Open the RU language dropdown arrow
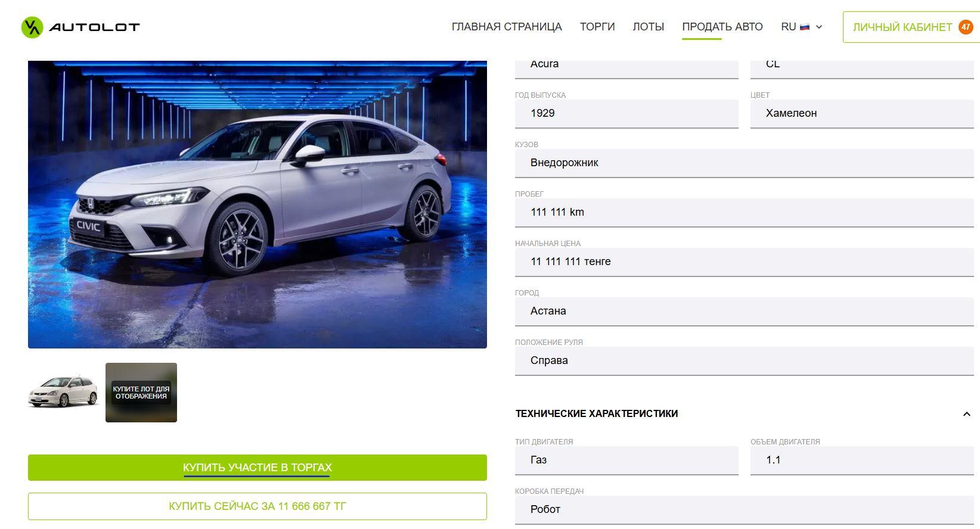 819,27
